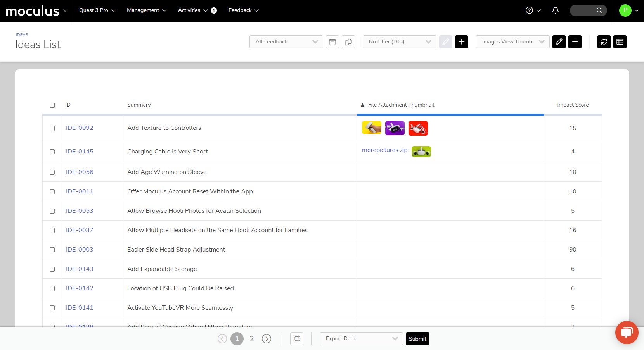644x350 pixels.
Task: Open the IDE-0145 idea link
Action: click(x=80, y=152)
